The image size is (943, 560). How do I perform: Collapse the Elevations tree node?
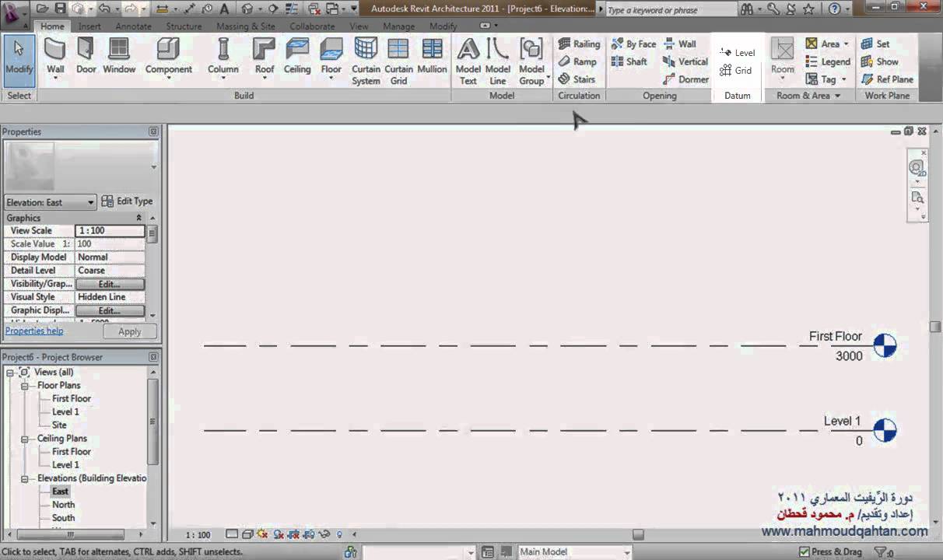(x=24, y=478)
